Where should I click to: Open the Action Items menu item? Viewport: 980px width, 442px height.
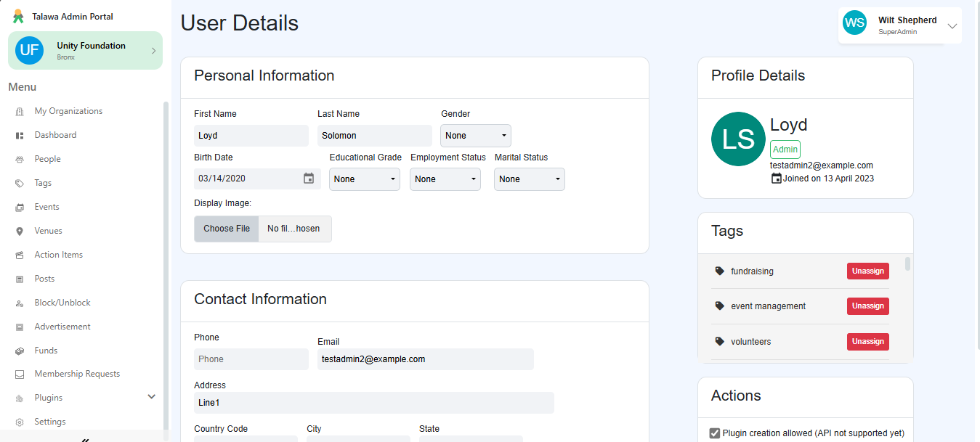click(59, 255)
